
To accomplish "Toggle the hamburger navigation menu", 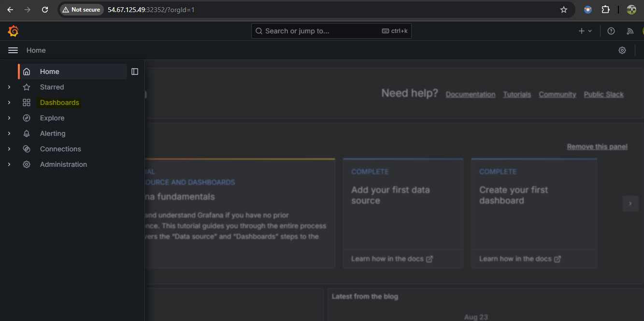I will (13, 50).
